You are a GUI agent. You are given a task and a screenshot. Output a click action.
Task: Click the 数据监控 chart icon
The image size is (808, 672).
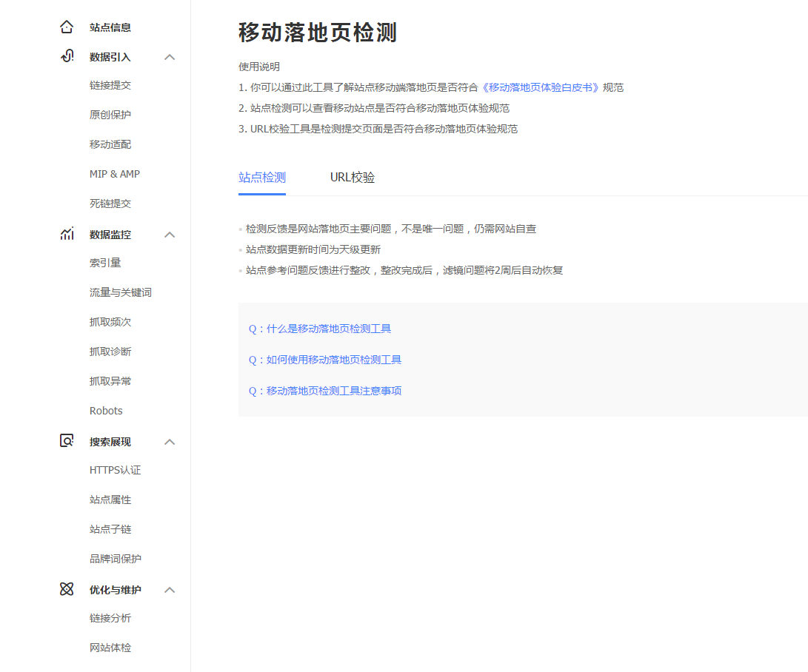[x=67, y=234]
